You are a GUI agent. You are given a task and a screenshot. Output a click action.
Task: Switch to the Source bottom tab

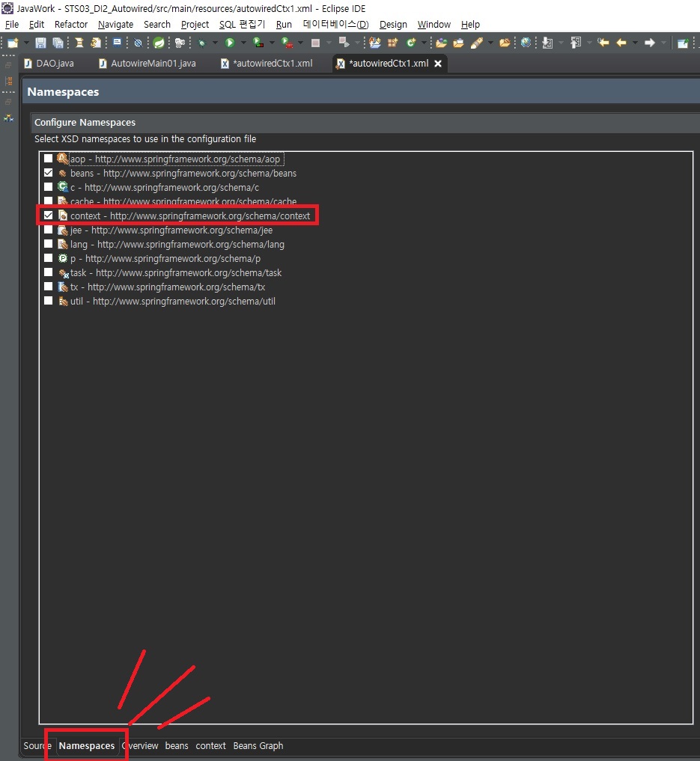37,745
